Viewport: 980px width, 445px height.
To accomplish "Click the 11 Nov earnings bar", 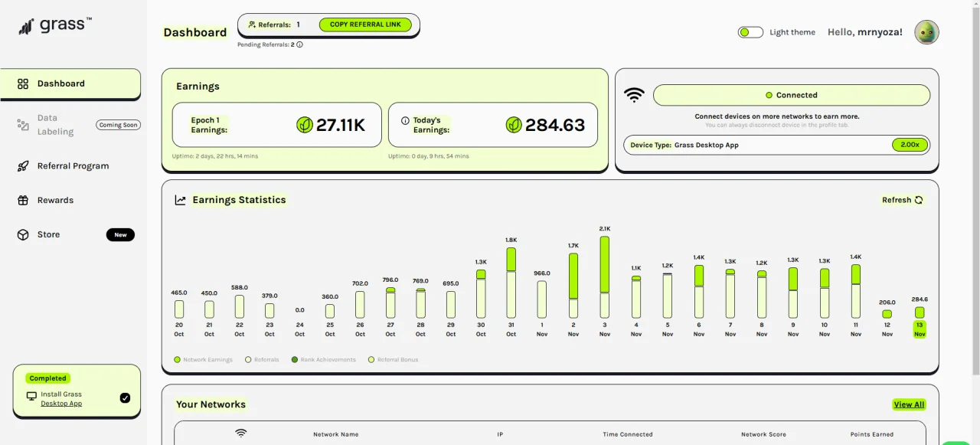I will [x=856, y=291].
